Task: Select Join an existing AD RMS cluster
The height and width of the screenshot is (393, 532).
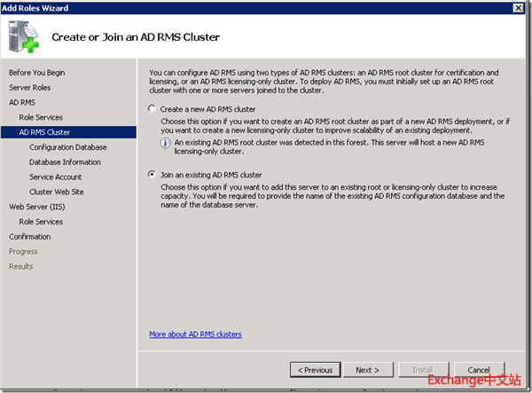Action: coord(153,175)
